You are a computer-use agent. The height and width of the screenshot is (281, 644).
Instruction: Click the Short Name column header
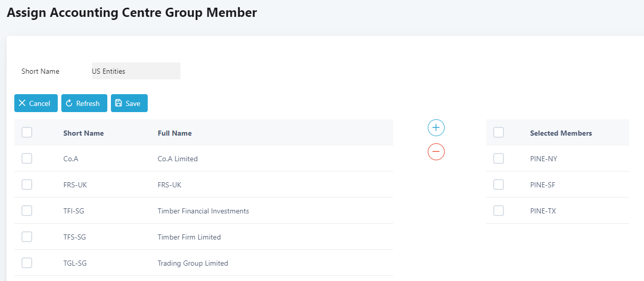(83, 133)
